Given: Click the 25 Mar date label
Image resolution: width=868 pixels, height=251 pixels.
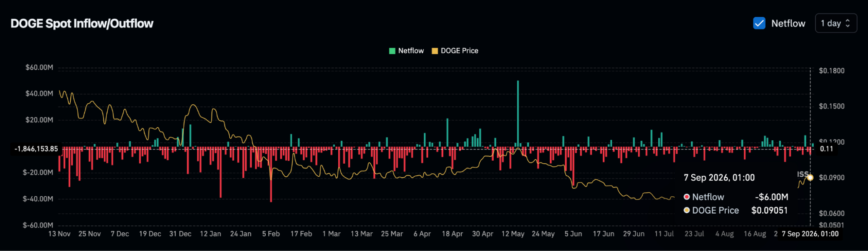Looking at the screenshot, I should point(392,234).
